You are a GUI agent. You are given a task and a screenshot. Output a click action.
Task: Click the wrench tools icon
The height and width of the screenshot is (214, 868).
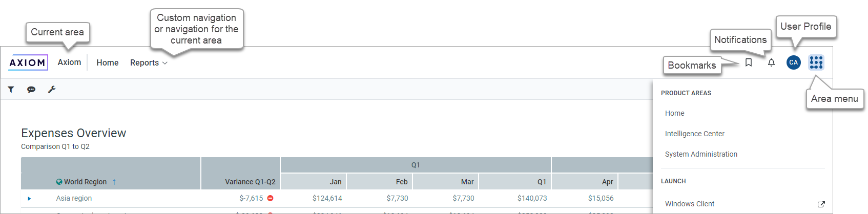pos(52,90)
